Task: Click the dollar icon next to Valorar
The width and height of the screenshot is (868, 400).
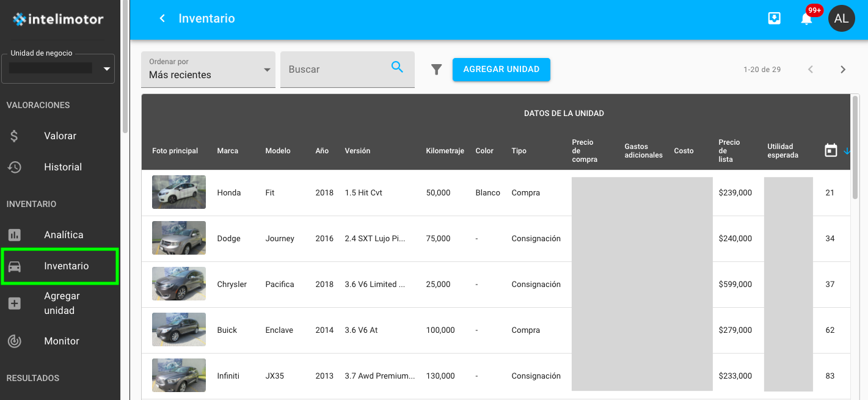Action: [x=15, y=136]
